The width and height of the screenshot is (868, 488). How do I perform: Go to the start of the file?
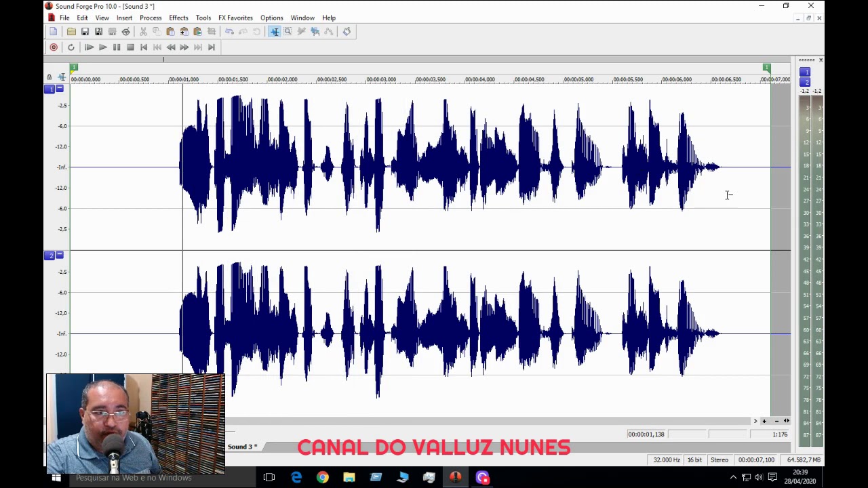tap(144, 47)
